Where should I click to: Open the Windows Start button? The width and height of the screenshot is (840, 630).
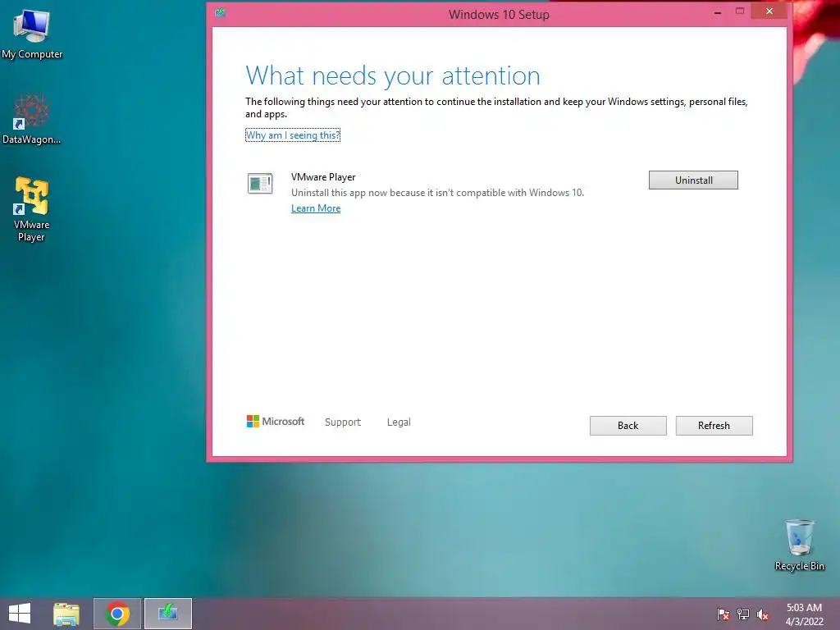(20, 614)
